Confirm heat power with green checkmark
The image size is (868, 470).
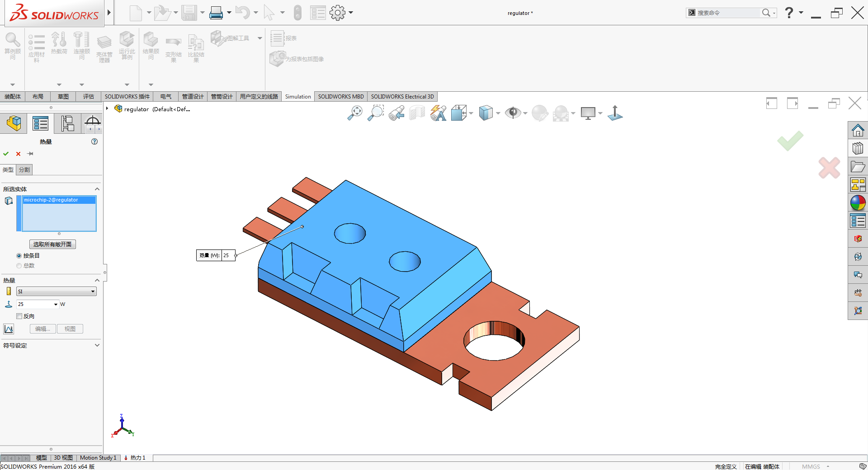tap(6, 154)
